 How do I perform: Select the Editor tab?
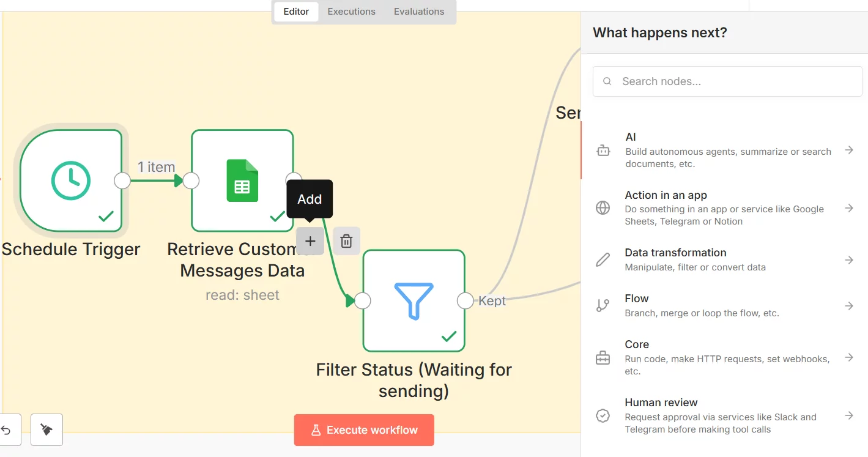tap(296, 12)
